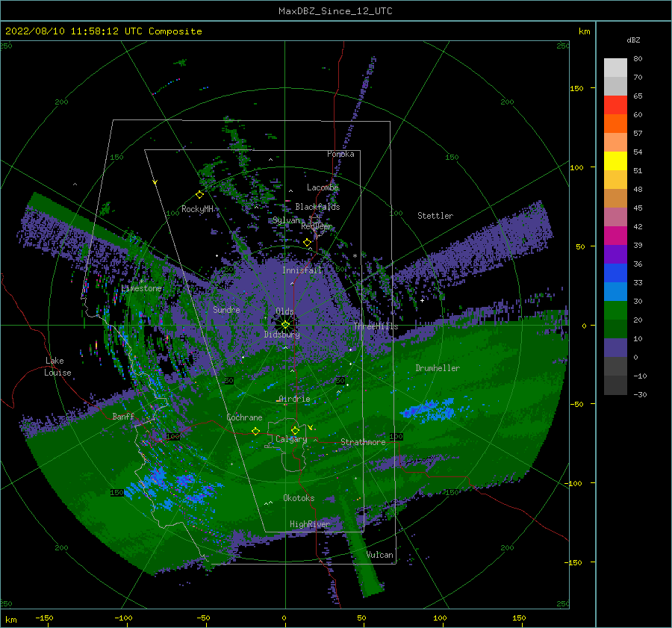Click the blue echo cluster south of Drumheller

(428, 409)
